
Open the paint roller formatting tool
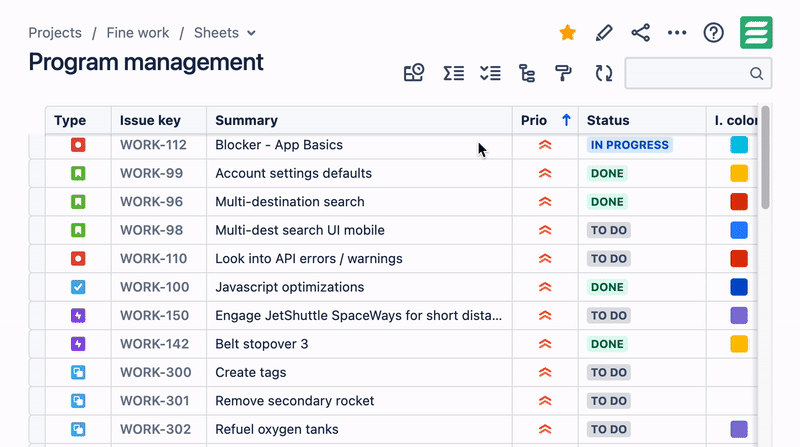pyautogui.click(x=564, y=73)
